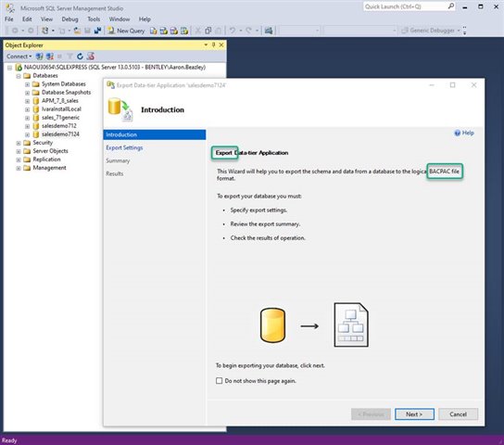Click the Activity Monitor toolbar icon
The height and width of the screenshot is (445, 504).
tap(269, 31)
